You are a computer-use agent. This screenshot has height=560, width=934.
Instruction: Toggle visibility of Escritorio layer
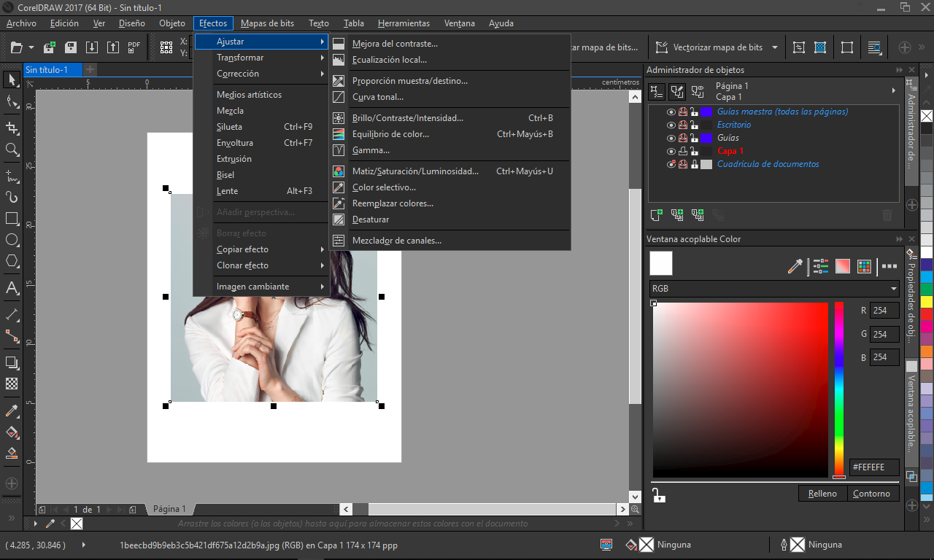(x=671, y=125)
